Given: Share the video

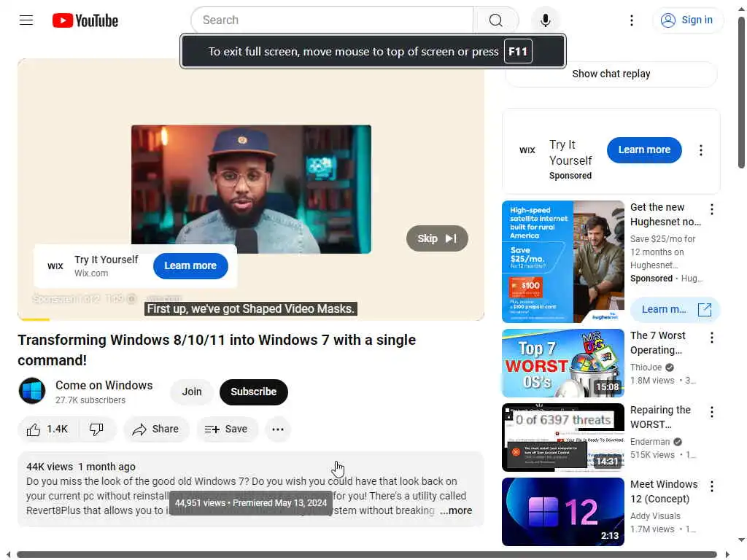Looking at the screenshot, I should [x=156, y=429].
